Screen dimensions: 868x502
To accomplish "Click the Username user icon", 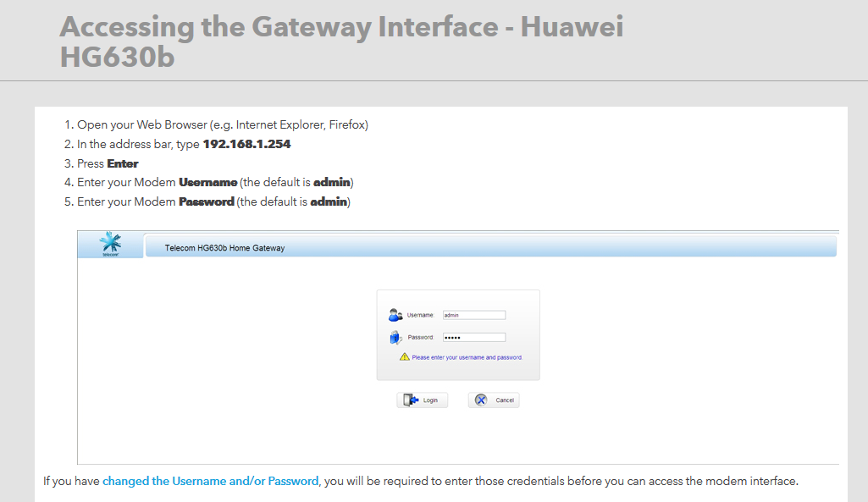I will tap(395, 315).
